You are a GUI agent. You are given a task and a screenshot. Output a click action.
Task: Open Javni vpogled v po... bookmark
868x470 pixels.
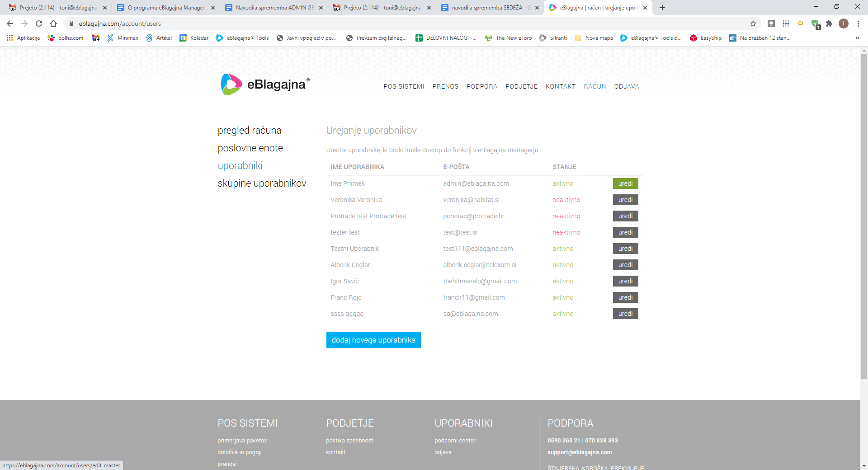(x=307, y=38)
